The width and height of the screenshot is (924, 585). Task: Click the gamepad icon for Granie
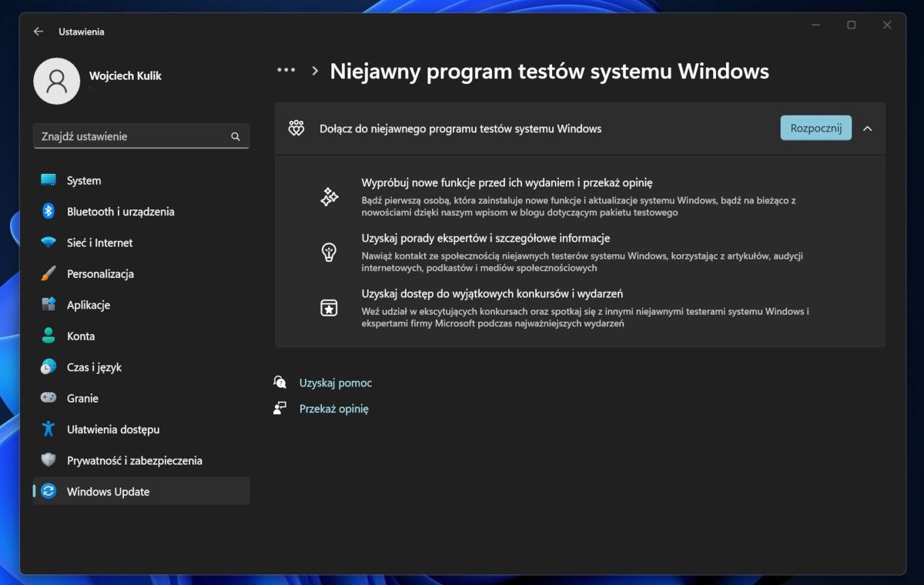pyautogui.click(x=49, y=398)
